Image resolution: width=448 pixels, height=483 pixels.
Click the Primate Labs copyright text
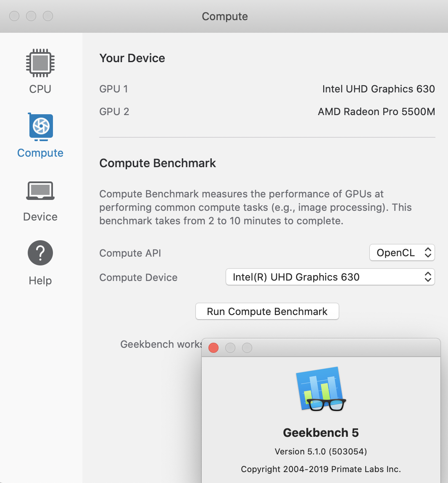[x=321, y=469]
